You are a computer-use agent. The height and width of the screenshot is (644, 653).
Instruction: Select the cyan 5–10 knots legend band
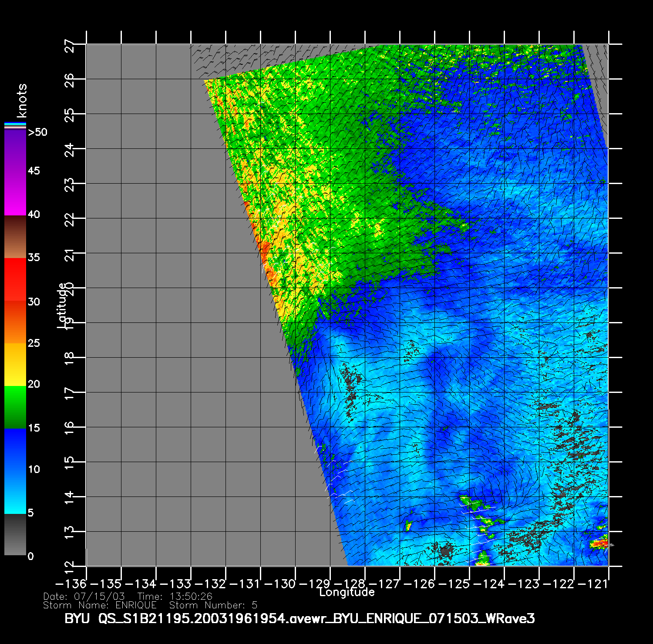15,492
